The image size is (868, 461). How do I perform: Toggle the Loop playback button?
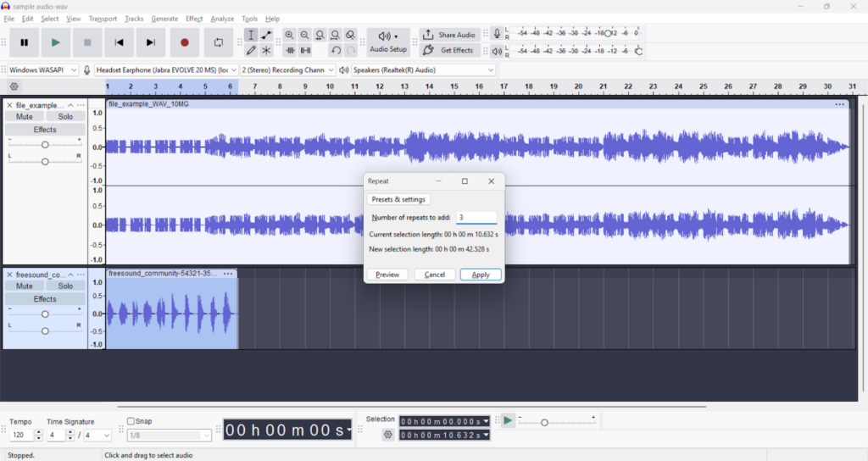pos(218,42)
